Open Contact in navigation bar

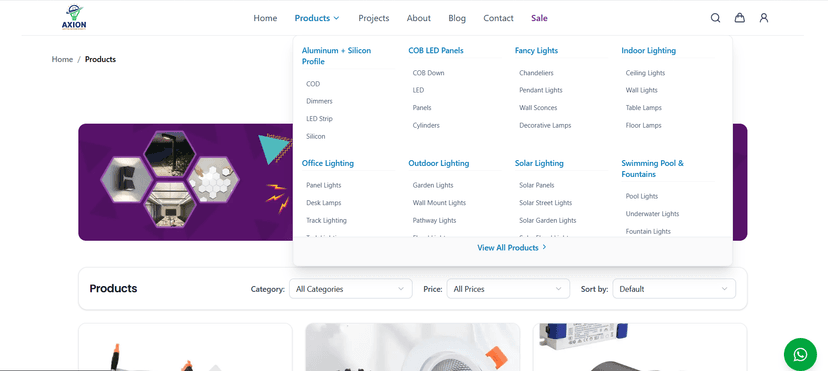[x=498, y=18]
